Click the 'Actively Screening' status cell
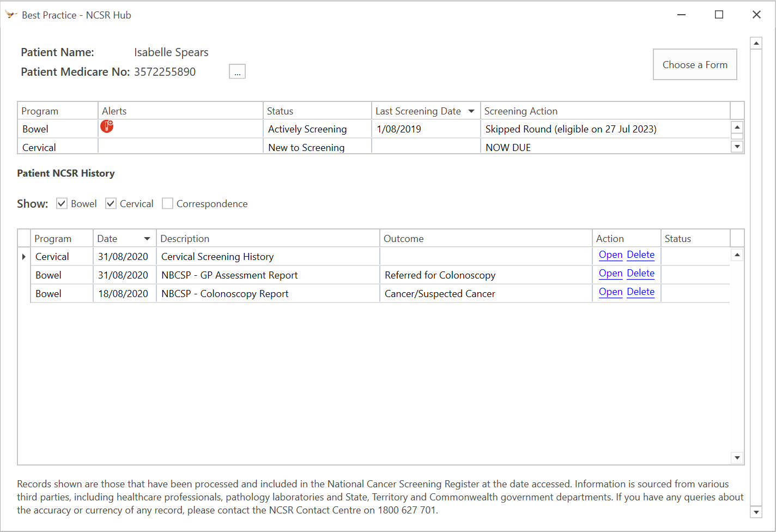Image resolution: width=776 pixels, height=532 pixels. click(x=317, y=129)
